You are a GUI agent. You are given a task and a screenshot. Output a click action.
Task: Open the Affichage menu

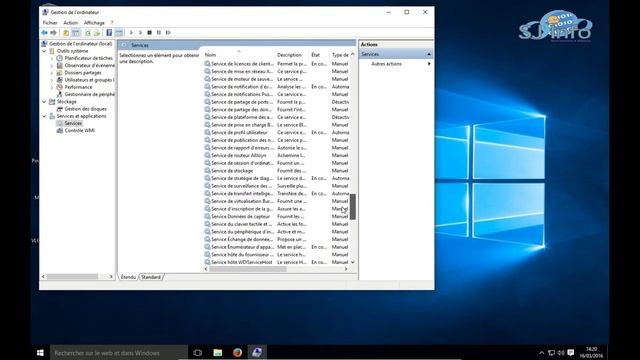(x=94, y=23)
